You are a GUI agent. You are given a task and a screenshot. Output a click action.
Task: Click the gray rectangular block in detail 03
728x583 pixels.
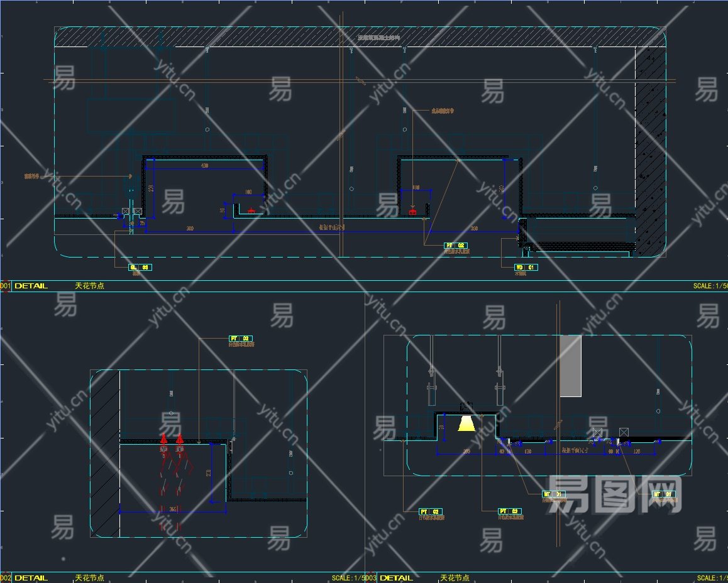pyautogui.click(x=571, y=366)
